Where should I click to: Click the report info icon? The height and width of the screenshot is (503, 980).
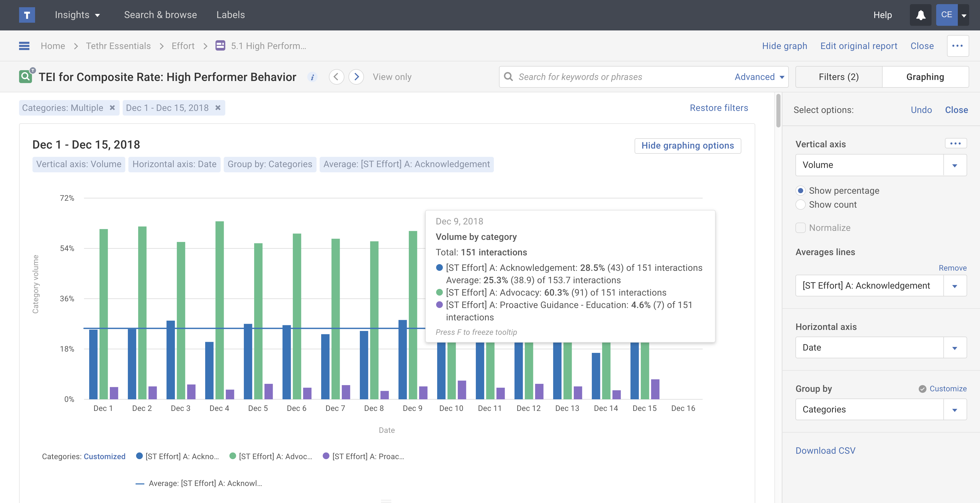point(312,77)
